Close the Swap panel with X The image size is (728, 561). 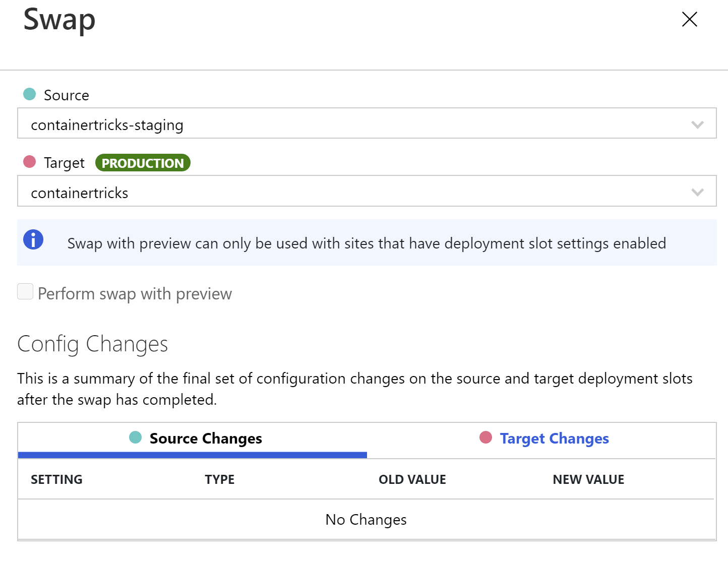click(x=689, y=19)
